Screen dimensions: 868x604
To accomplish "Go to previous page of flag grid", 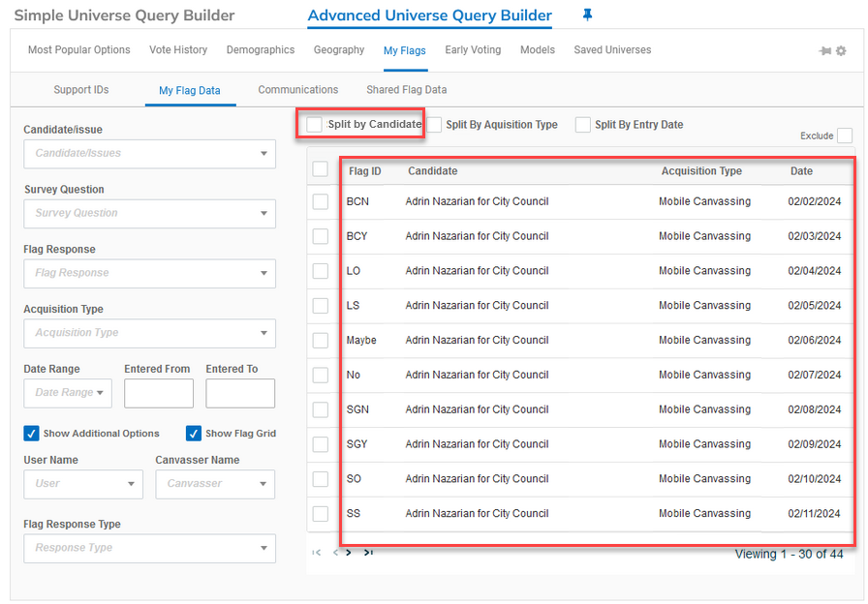I will (x=335, y=553).
